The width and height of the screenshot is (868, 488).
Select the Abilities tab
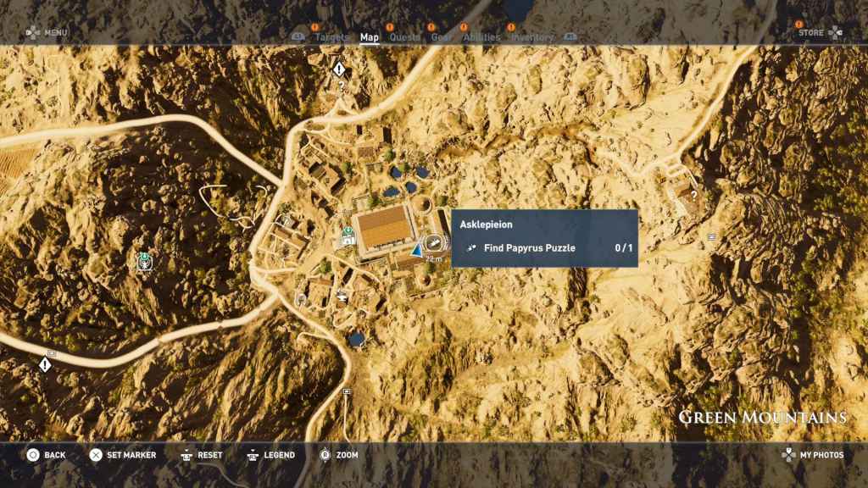[481, 37]
